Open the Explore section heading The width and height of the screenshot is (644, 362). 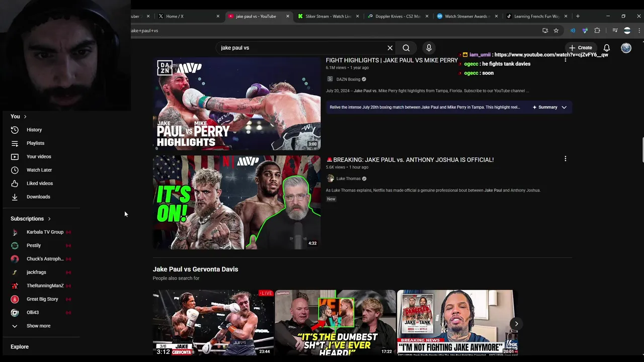[20, 347]
